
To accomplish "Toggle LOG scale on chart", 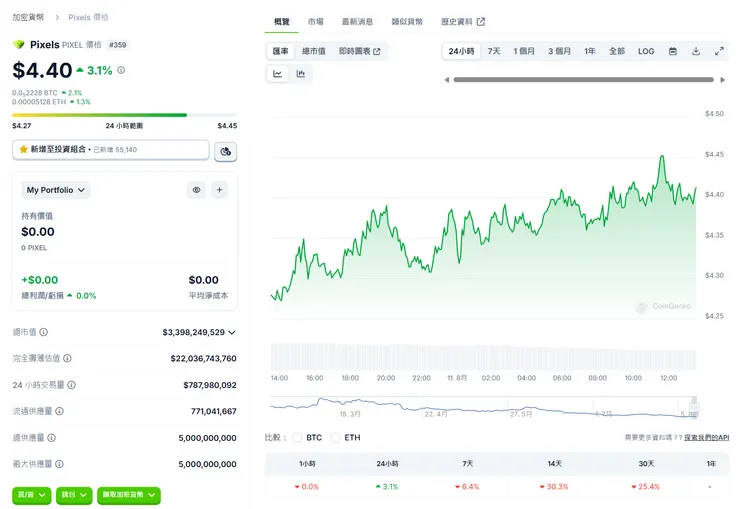I will pyautogui.click(x=646, y=51).
